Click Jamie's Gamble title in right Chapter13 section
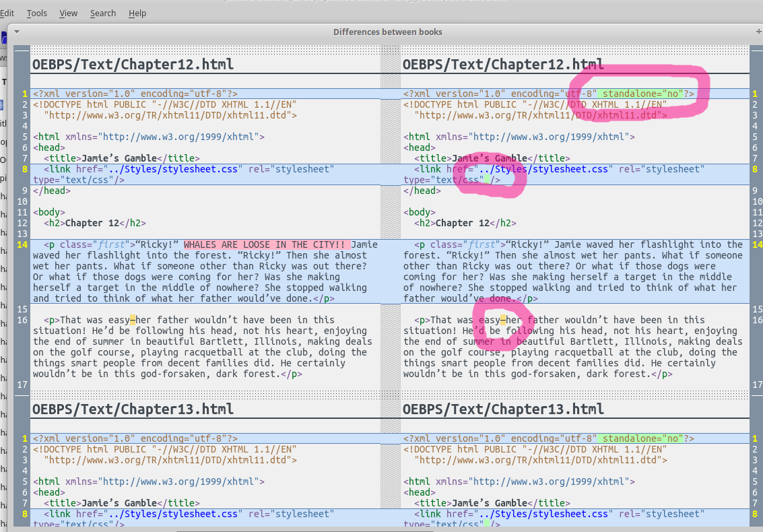This screenshot has width=763, height=532. tap(490, 503)
